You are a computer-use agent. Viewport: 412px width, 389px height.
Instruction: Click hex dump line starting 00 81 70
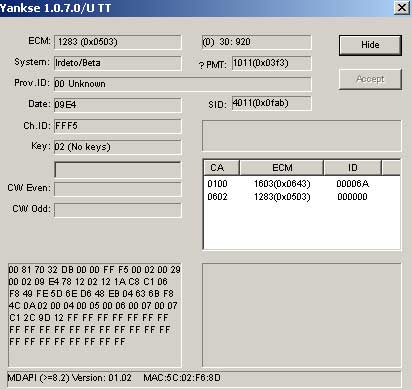point(95,270)
